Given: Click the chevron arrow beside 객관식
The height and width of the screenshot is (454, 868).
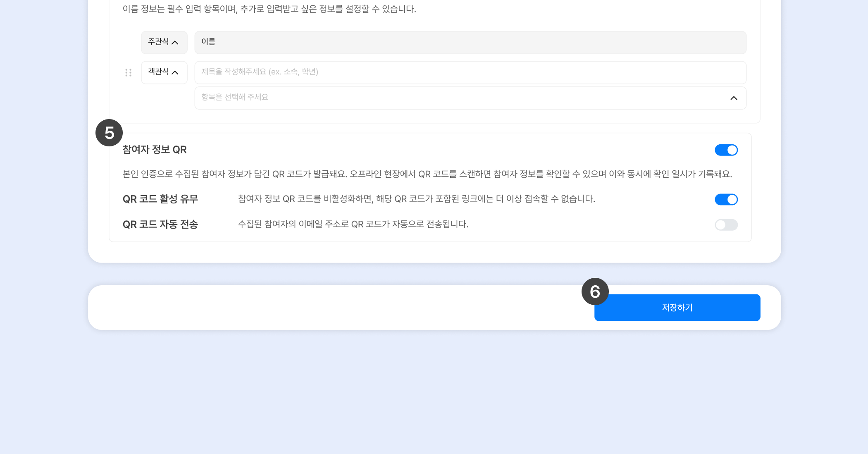Looking at the screenshot, I should coord(175,73).
